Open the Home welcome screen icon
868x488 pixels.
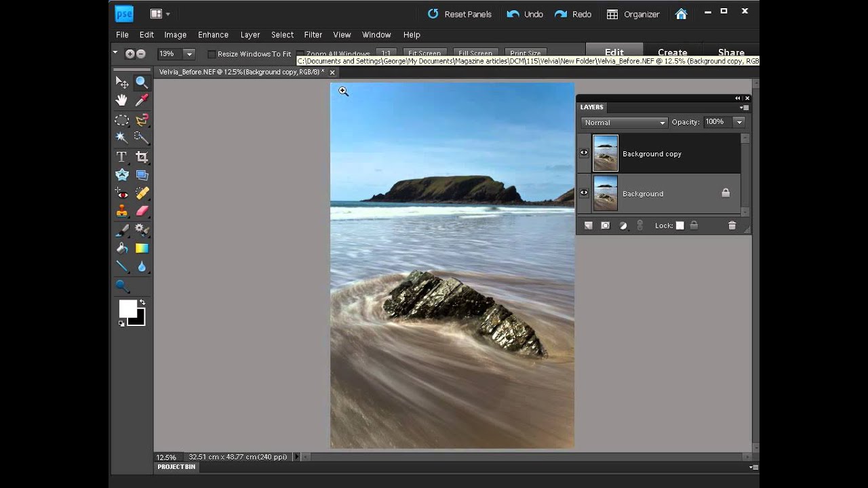click(x=682, y=14)
